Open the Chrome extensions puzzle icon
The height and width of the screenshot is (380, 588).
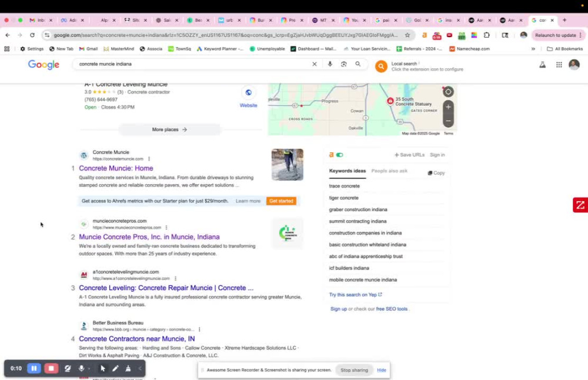tap(486, 35)
